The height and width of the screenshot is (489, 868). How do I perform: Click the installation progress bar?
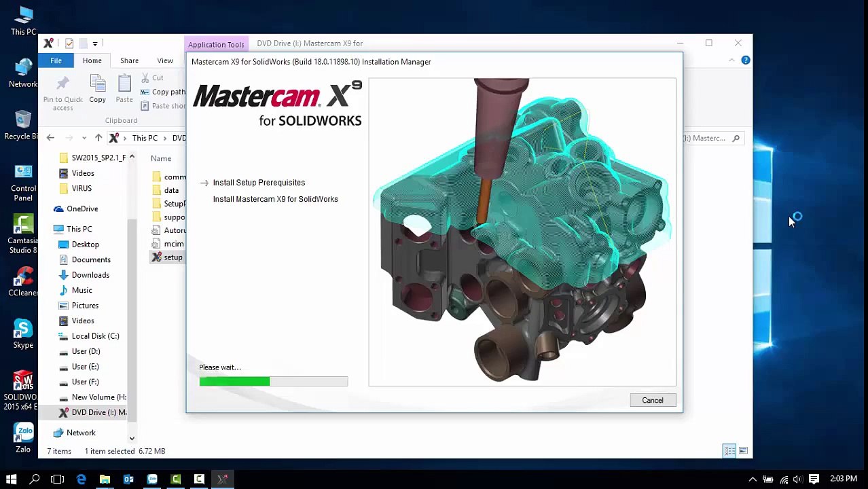[x=273, y=382]
